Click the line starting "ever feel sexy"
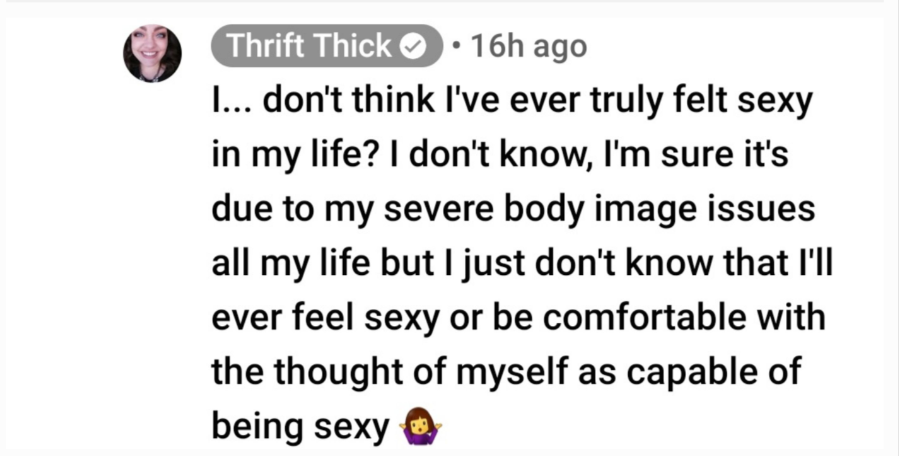The width and height of the screenshot is (899, 456). [518, 318]
